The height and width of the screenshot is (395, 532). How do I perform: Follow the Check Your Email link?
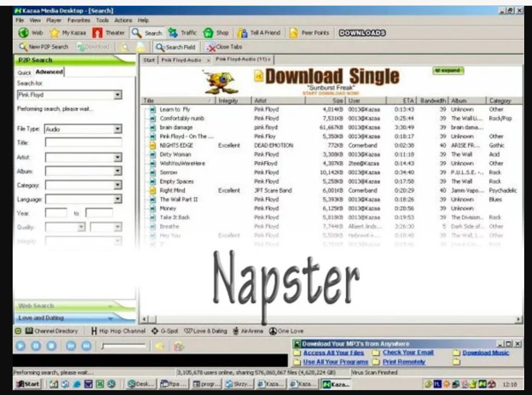coord(408,353)
